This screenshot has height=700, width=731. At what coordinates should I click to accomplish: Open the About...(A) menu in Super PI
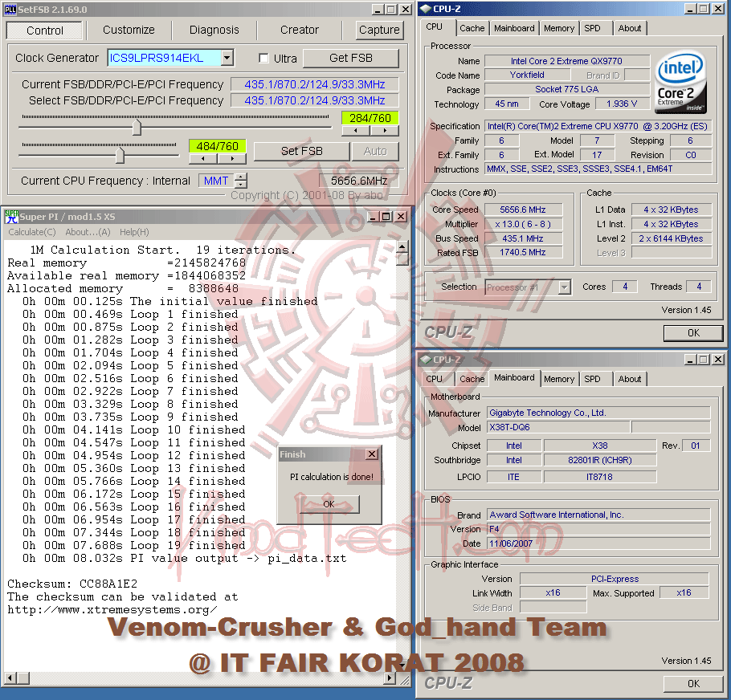(88, 232)
